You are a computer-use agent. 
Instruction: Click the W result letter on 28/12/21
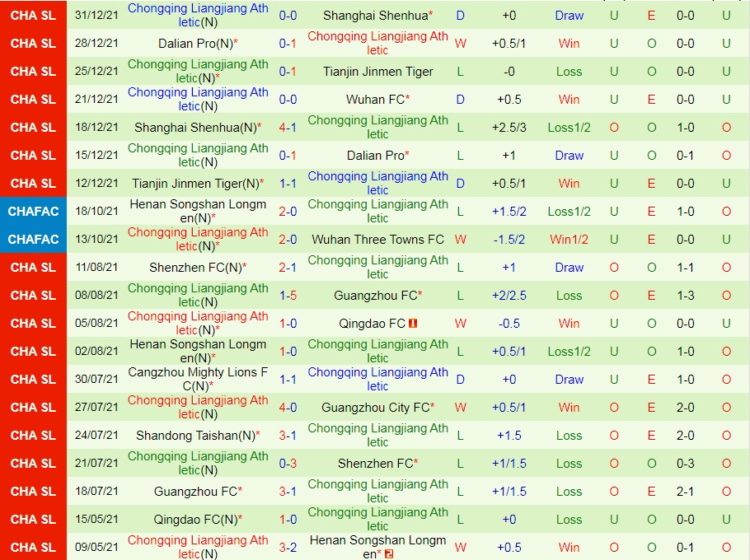pyautogui.click(x=460, y=44)
